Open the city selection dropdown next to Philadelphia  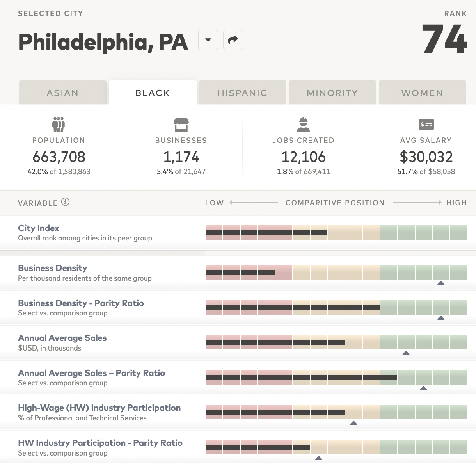pos(208,40)
